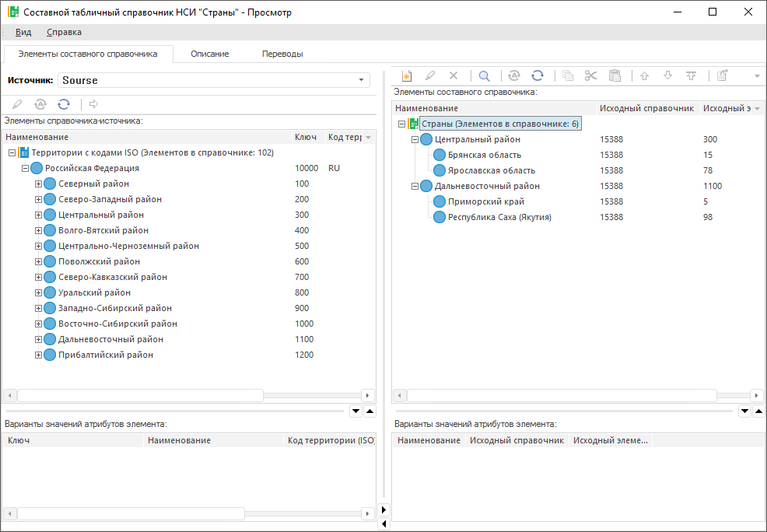Click the Ключ column header in source list
Screen dimensions: 767x532
305,138
